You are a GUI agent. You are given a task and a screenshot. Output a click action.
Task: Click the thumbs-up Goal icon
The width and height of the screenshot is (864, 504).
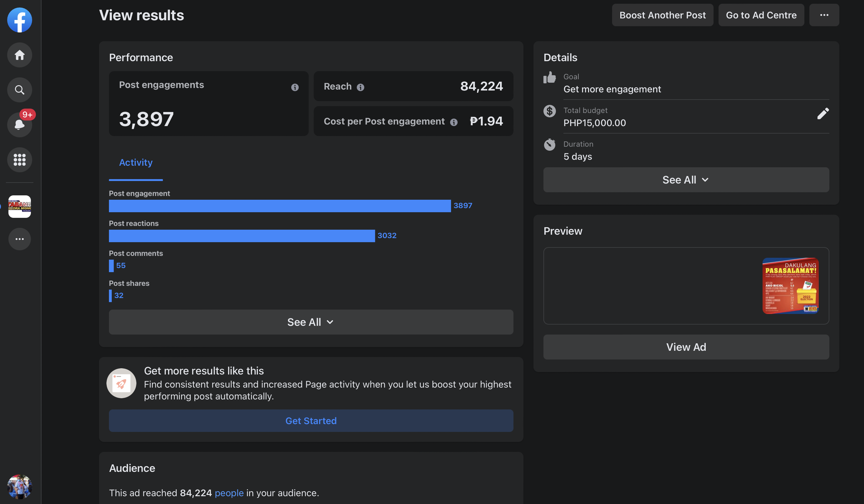[550, 77]
